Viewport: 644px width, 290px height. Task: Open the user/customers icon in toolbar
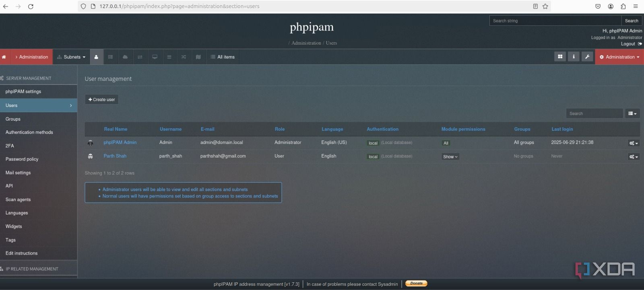click(96, 57)
